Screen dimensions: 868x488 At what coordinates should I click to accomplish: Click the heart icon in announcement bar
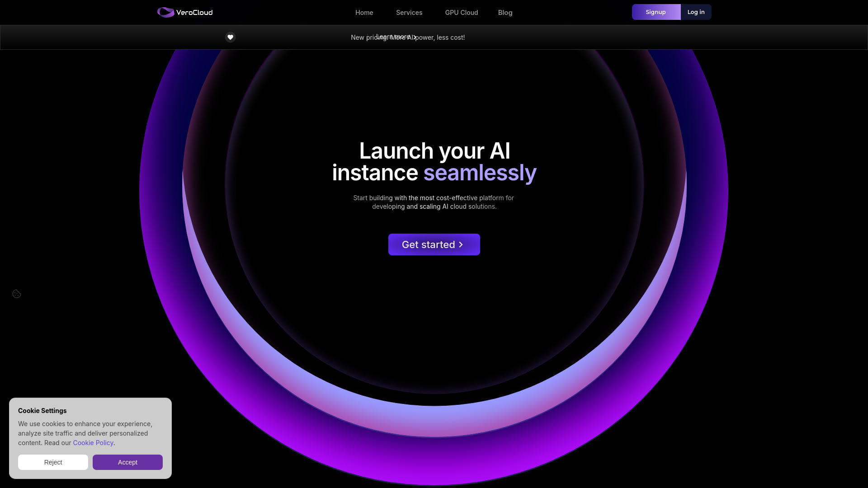pos(230,37)
